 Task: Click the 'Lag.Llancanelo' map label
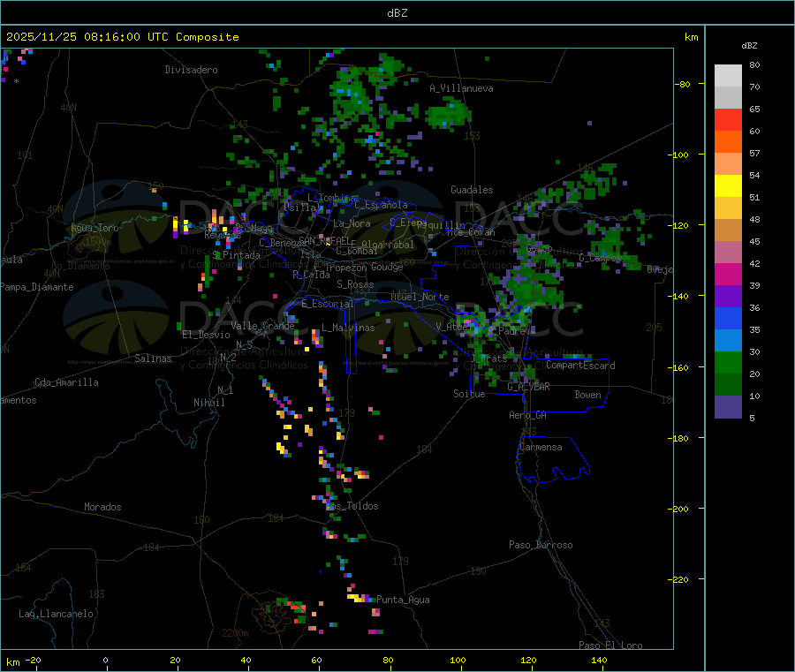coord(56,614)
